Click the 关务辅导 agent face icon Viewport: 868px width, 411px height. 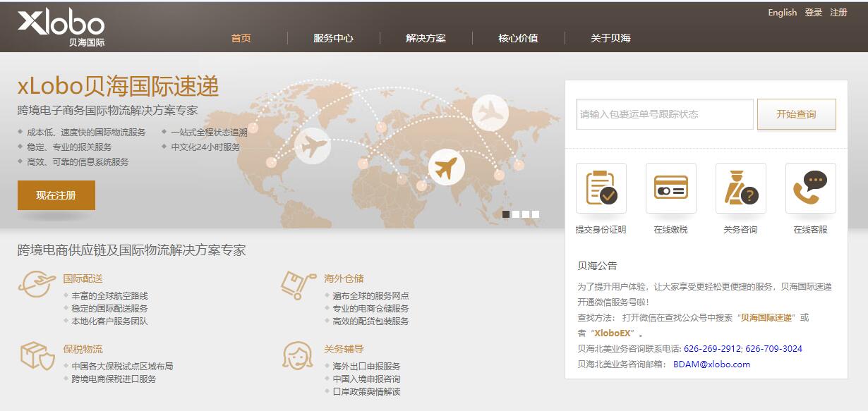(x=297, y=355)
